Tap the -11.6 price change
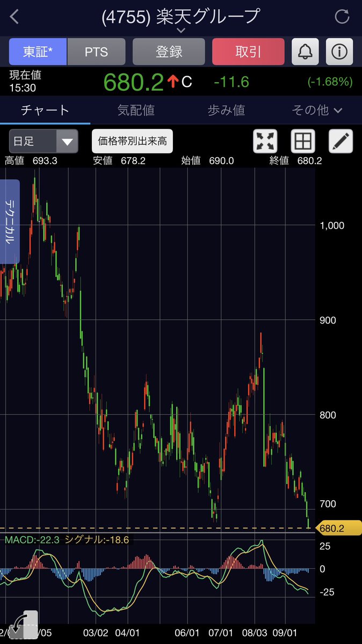 (x=231, y=82)
